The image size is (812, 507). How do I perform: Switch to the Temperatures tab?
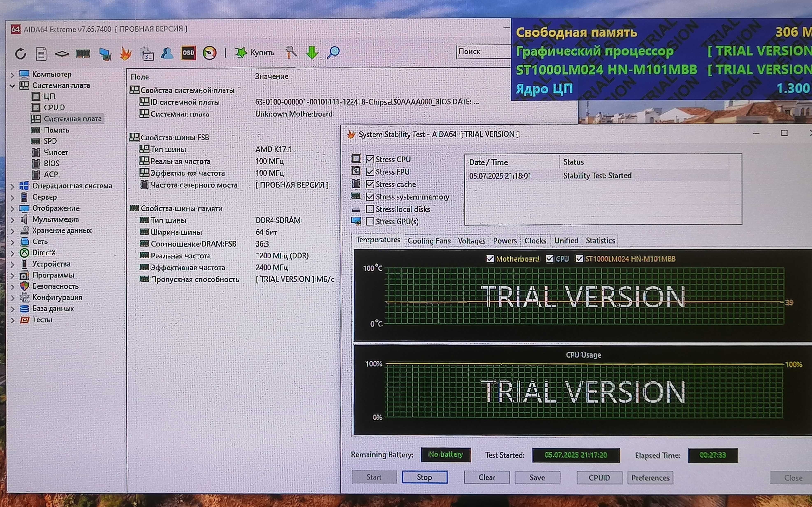click(x=378, y=240)
